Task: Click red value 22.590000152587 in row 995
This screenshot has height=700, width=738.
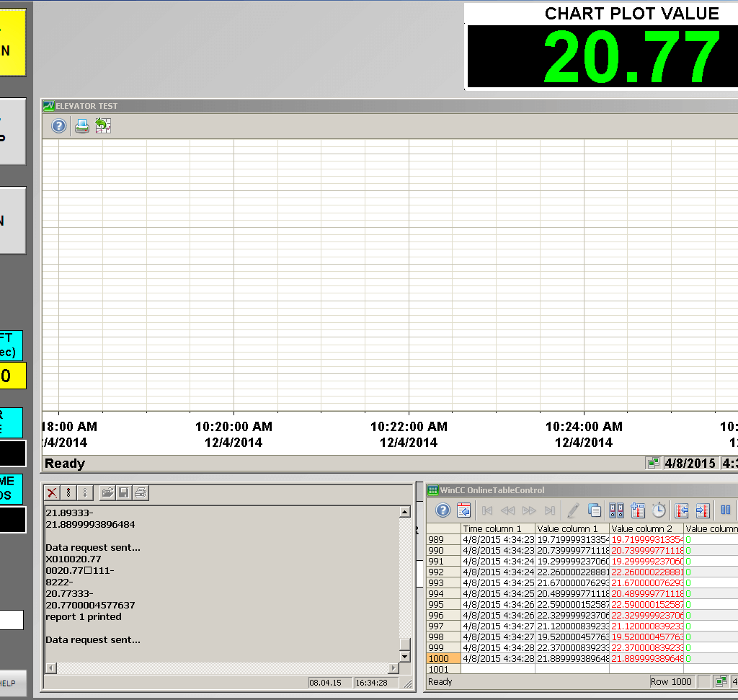Action: (646, 604)
